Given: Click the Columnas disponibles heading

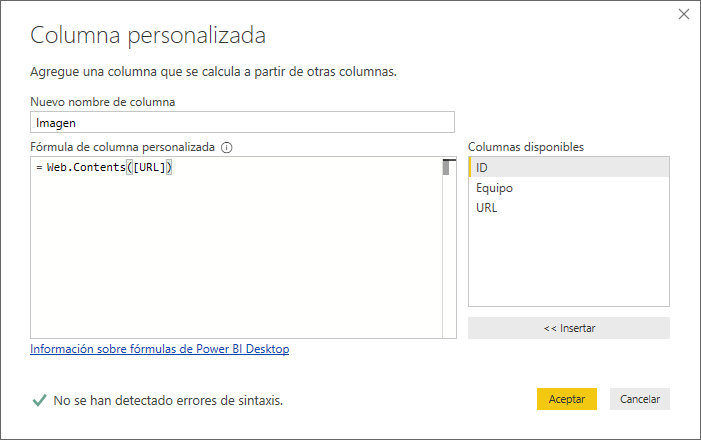Looking at the screenshot, I should [x=526, y=147].
